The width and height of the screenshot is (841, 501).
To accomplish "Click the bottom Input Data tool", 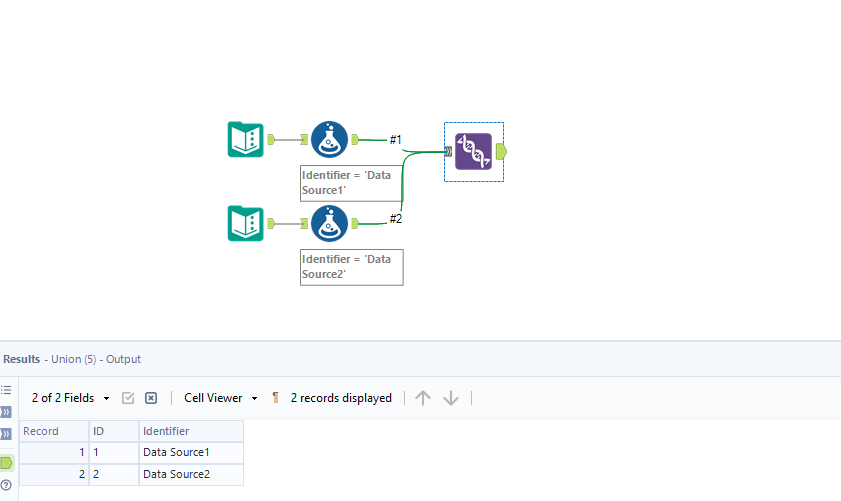I will (x=245, y=223).
